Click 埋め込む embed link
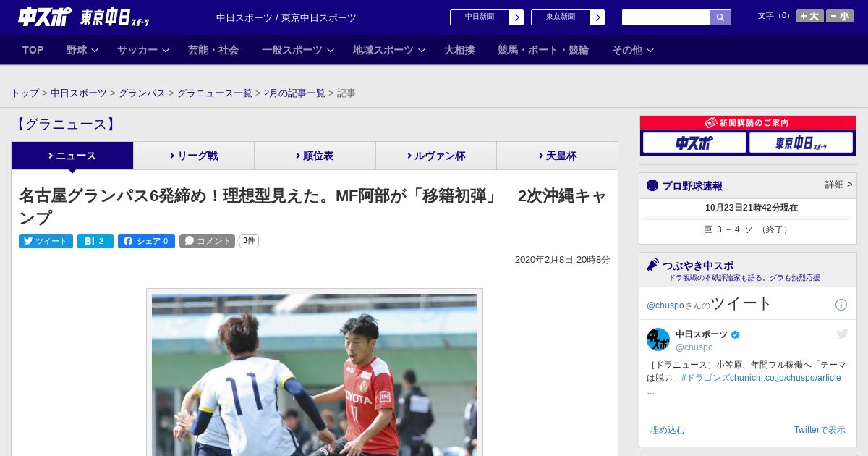Image resolution: width=868 pixels, height=456 pixels. [x=667, y=430]
